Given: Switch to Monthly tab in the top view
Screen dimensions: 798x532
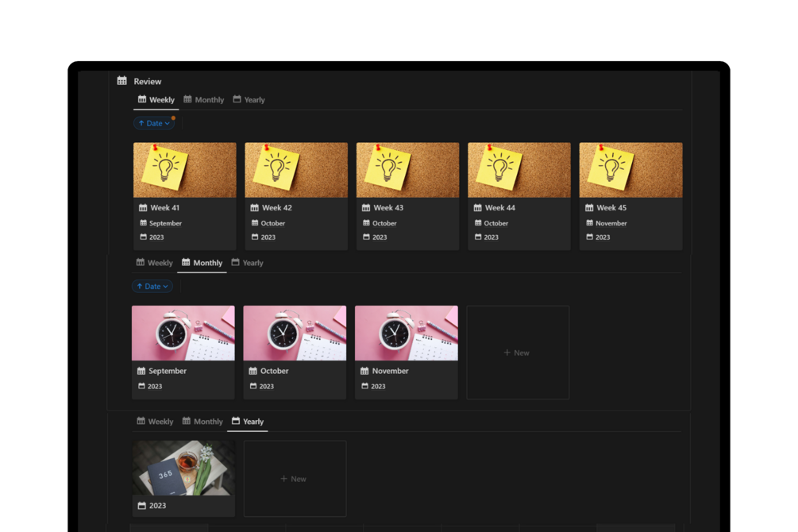Looking at the screenshot, I should (x=203, y=100).
